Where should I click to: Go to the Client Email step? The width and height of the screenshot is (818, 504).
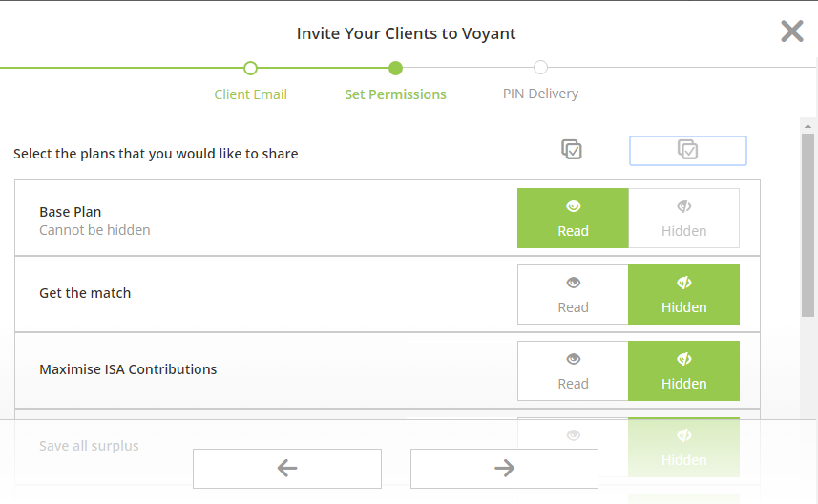pos(250,94)
